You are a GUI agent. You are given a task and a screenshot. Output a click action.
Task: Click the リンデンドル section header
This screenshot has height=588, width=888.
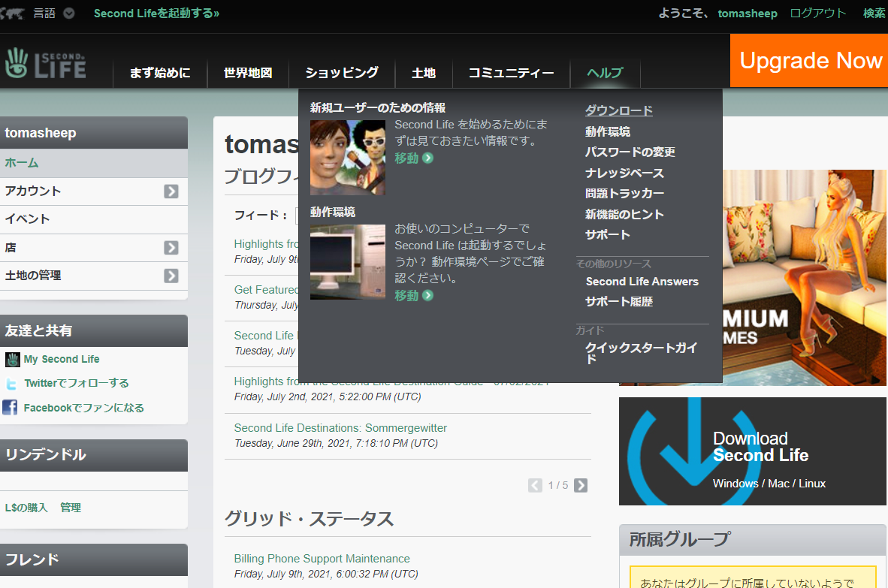(93, 455)
